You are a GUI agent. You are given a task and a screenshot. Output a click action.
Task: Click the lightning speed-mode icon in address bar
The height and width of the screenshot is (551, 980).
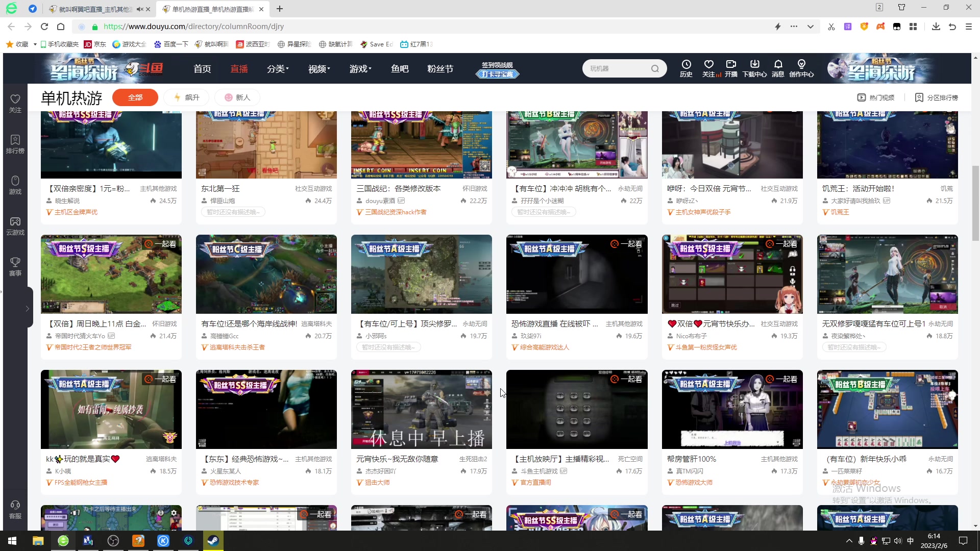[778, 27]
